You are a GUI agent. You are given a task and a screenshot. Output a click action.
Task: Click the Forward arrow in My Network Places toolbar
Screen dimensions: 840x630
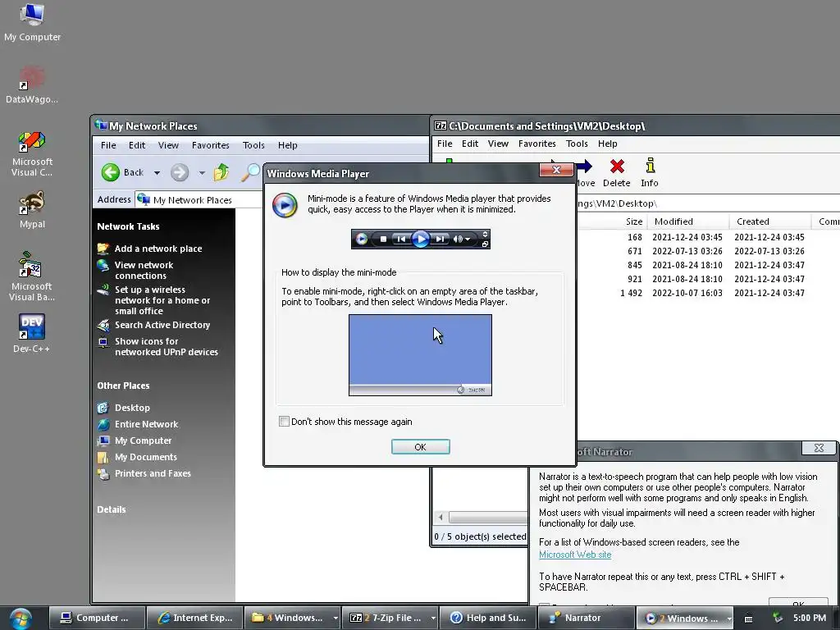pos(180,172)
